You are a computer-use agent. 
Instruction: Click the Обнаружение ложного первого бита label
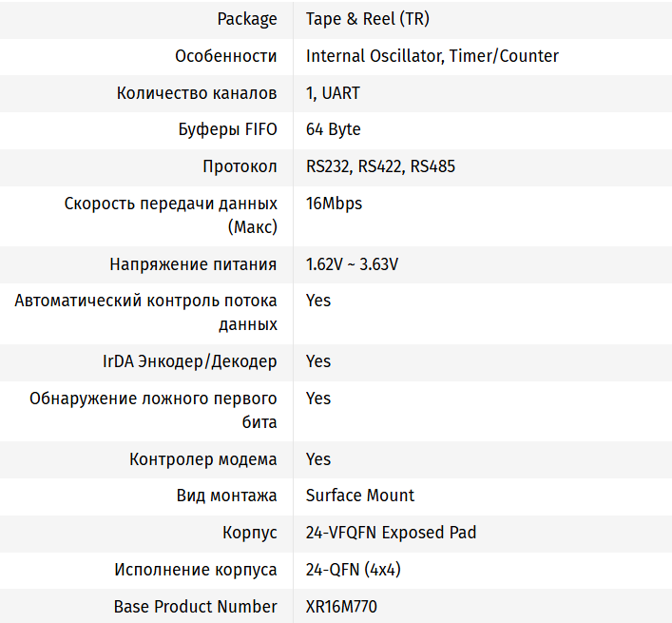click(x=154, y=410)
